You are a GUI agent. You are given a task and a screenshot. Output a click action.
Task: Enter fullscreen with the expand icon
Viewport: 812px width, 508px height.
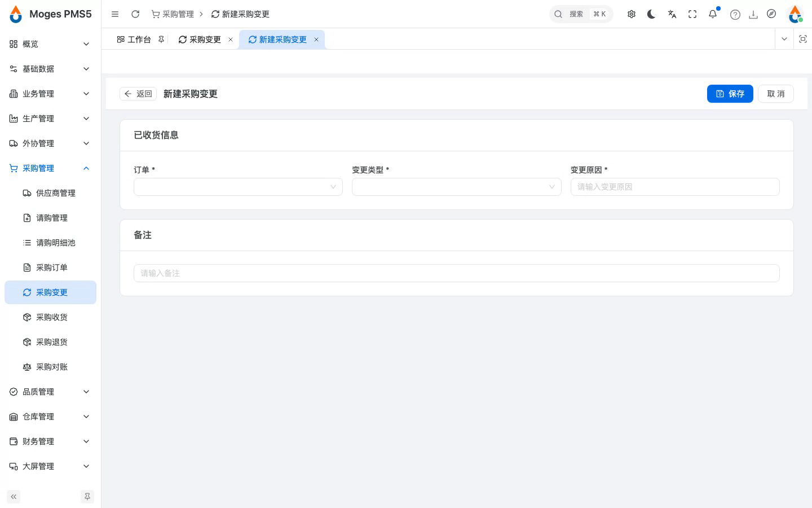[x=692, y=14]
